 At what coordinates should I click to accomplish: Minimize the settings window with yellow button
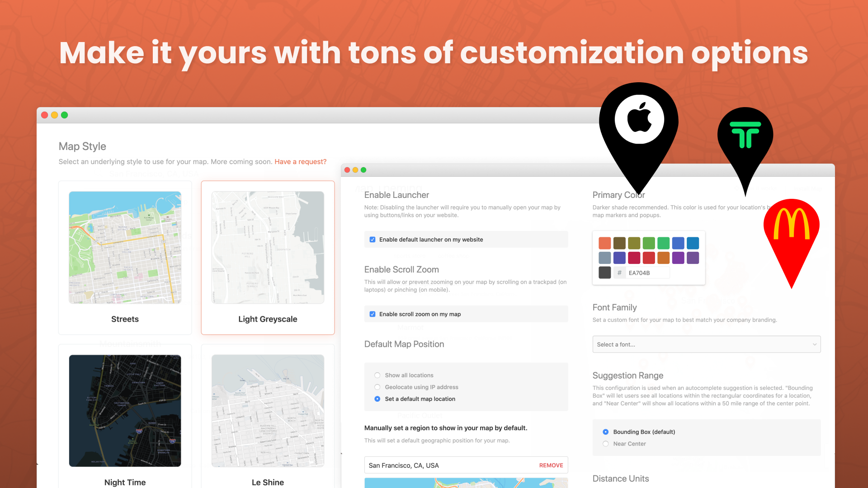[x=355, y=170]
